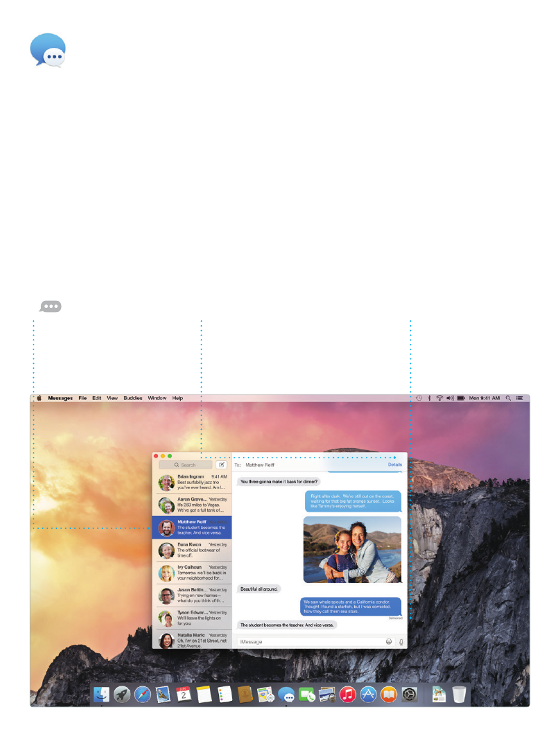Click 'The student becomes the teacher' chat bubble
This screenshot has width=560, height=737.
287,625
